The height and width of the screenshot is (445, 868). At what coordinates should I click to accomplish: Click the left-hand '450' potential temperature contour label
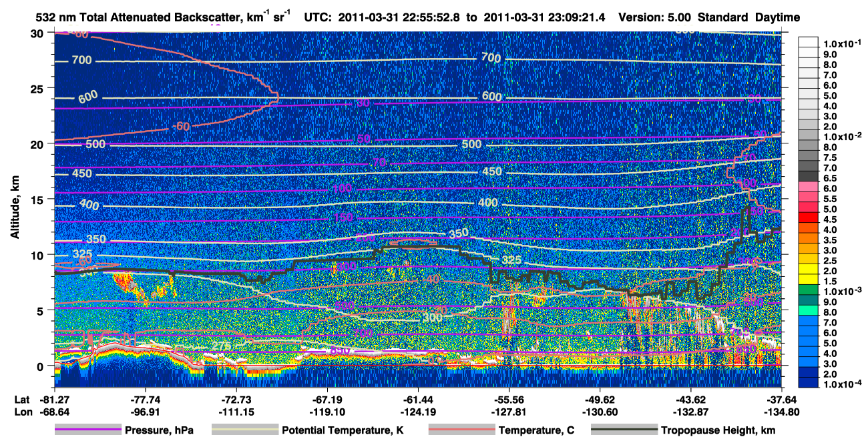click(83, 174)
